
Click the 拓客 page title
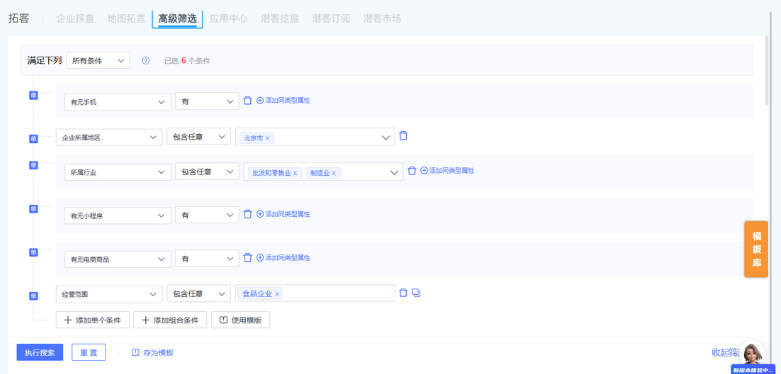pyautogui.click(x=19, y=19)
